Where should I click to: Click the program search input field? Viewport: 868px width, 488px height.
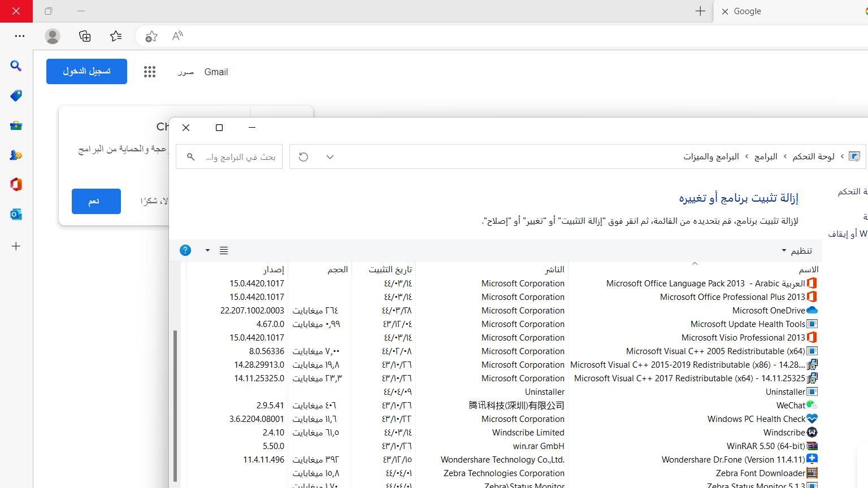(x=237, y=157)
